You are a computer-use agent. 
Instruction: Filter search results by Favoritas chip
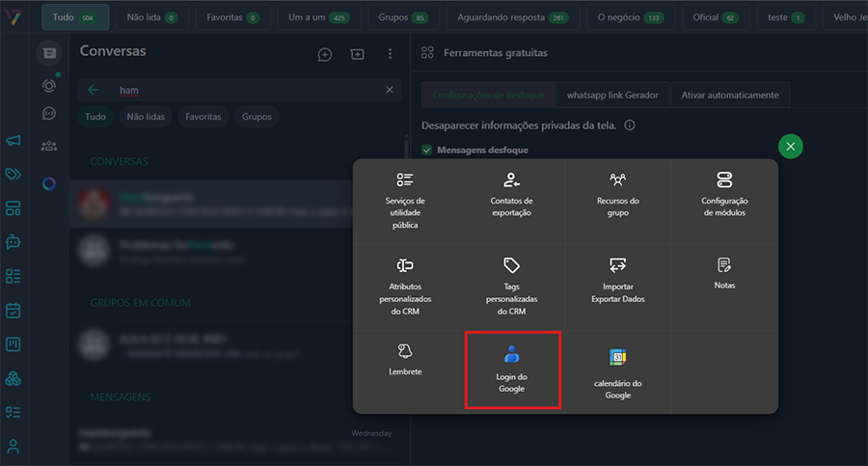click(x=203, y=117)
